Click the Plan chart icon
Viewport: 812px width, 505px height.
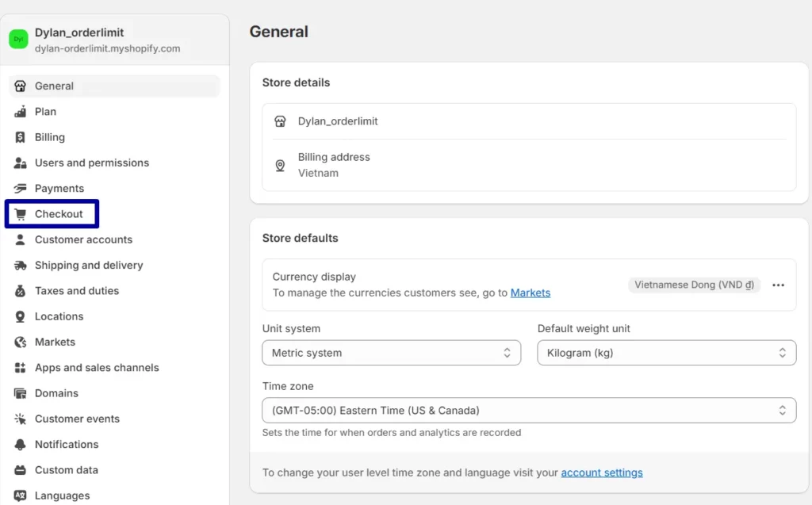point(20,111)
